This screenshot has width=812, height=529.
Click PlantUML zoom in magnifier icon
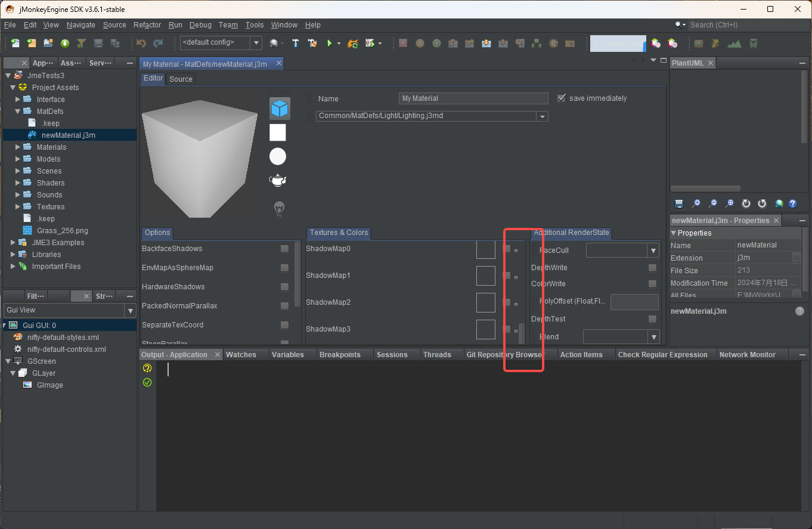pos(696,203)
